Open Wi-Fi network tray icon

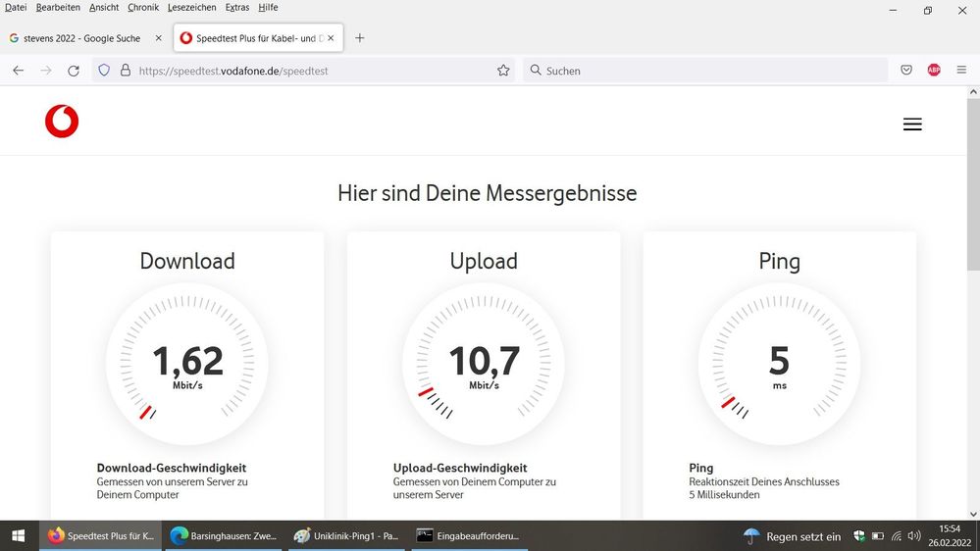tap(897, 536)
